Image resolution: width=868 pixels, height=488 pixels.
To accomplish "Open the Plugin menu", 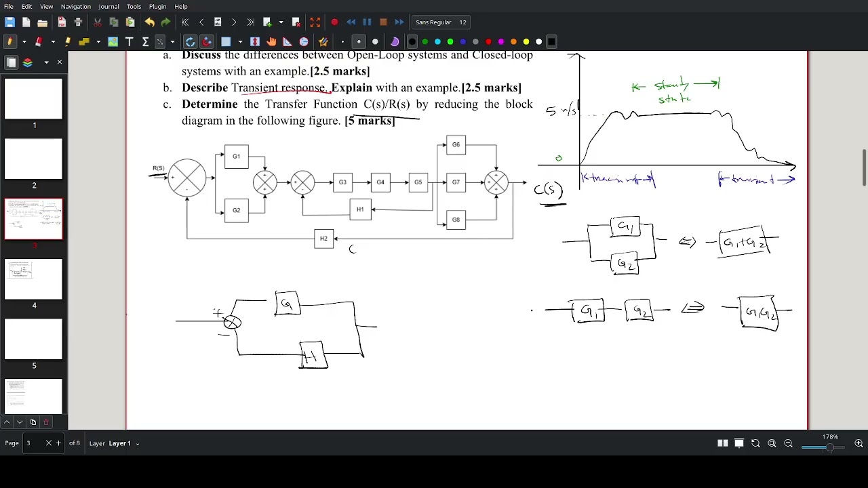I will (157, 6).
